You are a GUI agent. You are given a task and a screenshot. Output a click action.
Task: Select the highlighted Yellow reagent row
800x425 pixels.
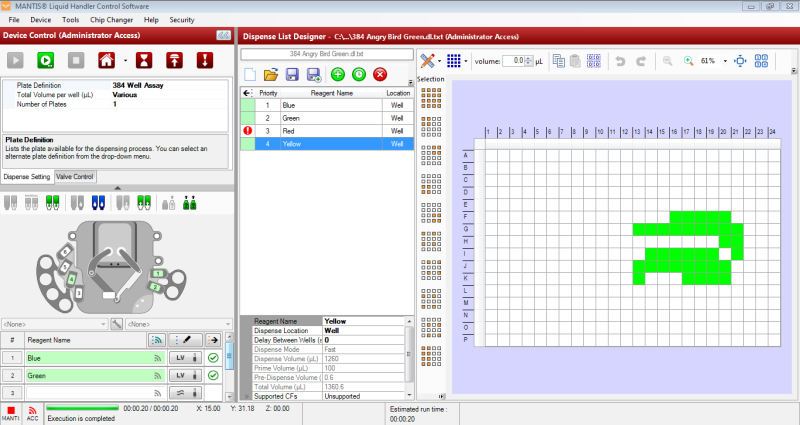click(x=327, y=144)
